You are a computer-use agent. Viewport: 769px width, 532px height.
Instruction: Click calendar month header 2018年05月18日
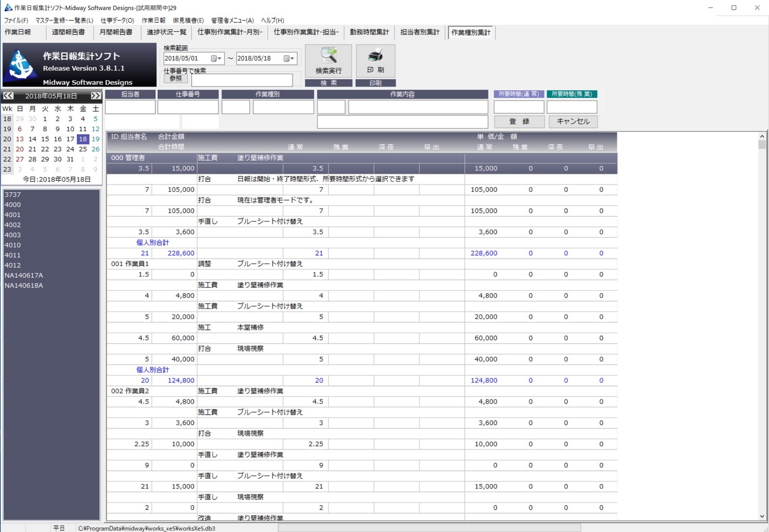(51, 96)
